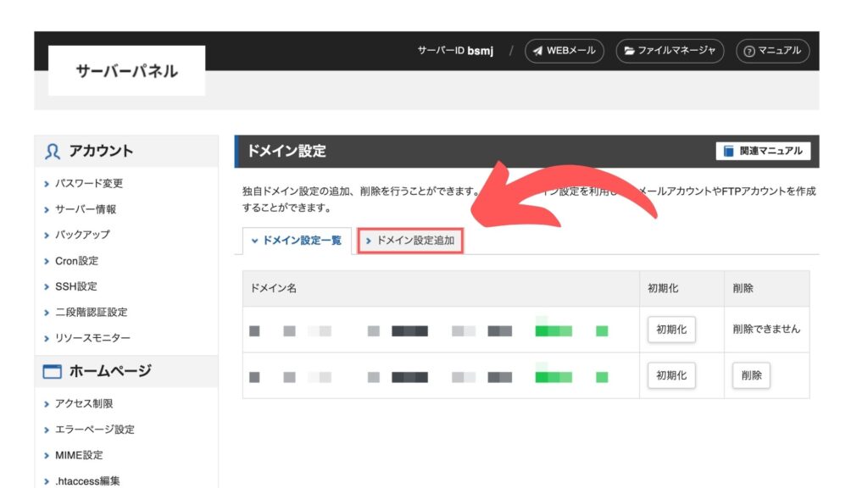Viewport: 868px width, 488px height.
Task: Click the ホームページ window icon
Action: (52, 371)
